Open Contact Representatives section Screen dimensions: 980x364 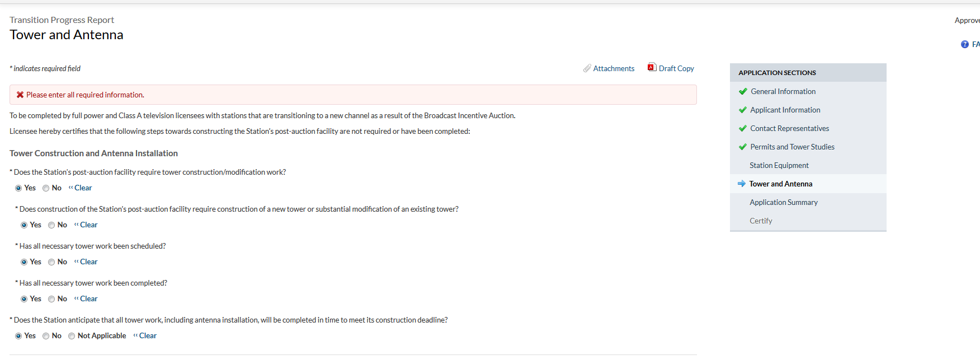click(789, 128)
